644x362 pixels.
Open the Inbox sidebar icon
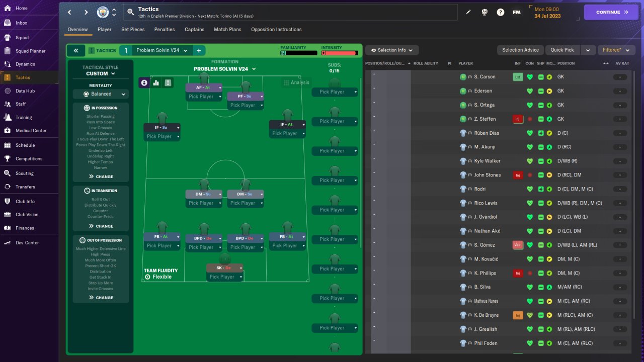[x=8, y=23]
